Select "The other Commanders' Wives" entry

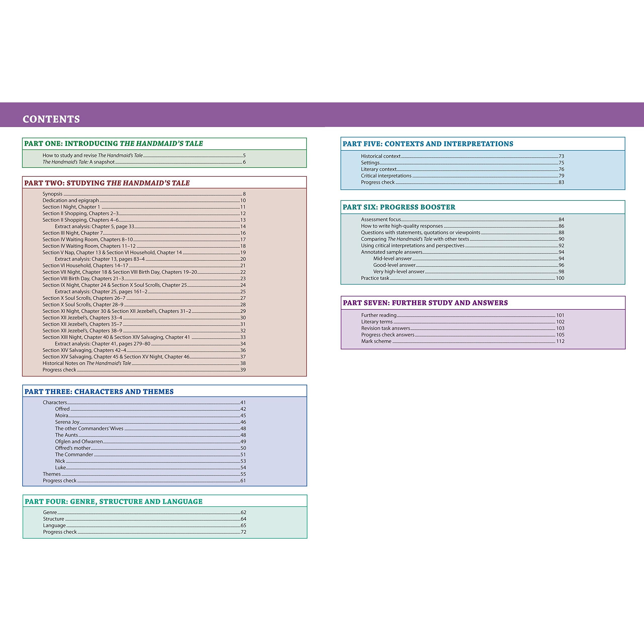click(151, 428)
